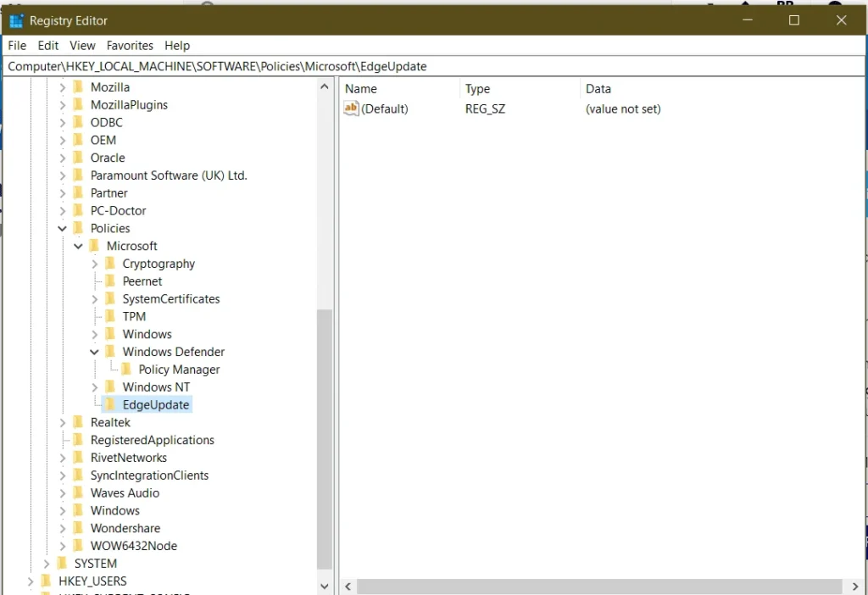Select the Paramount Software (UK) Ltd. label
The height and width of the screenshot is (595, 868).
click(x=169, y=176)
